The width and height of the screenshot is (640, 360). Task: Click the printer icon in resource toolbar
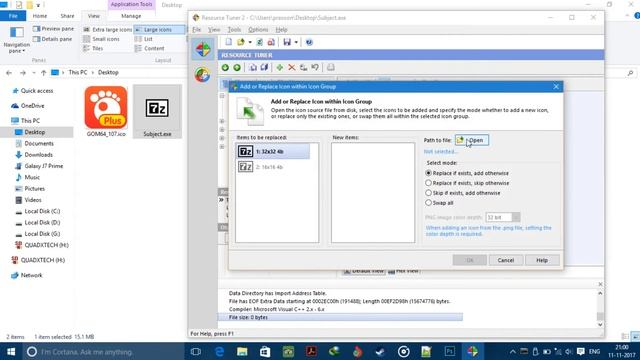pos(331,67)
